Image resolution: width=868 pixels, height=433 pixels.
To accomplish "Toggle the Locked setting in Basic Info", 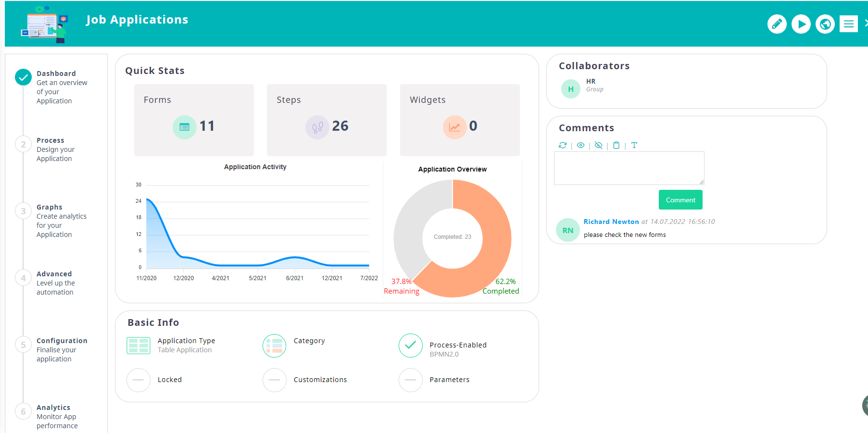I will pyautogui.click(x=138, y=380).
